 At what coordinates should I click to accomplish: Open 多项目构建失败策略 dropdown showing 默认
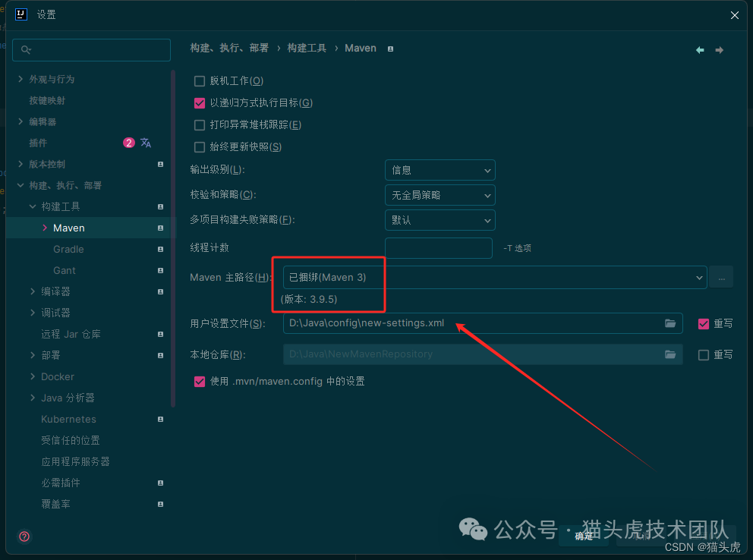tap(440, 220)
